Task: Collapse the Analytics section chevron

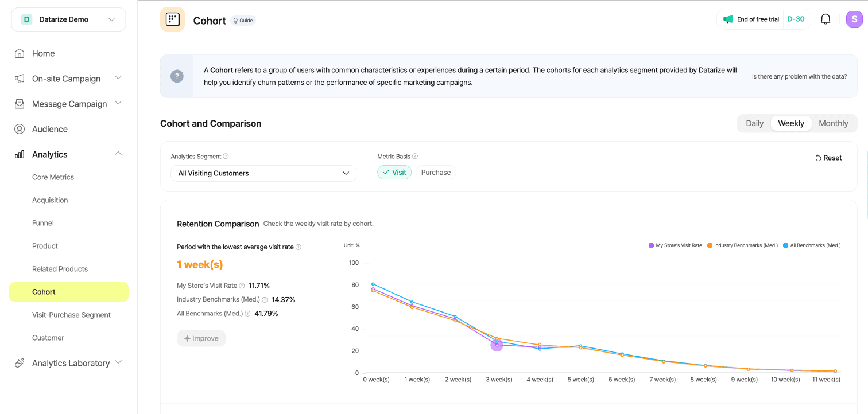Action: click(x=118, y=154)
